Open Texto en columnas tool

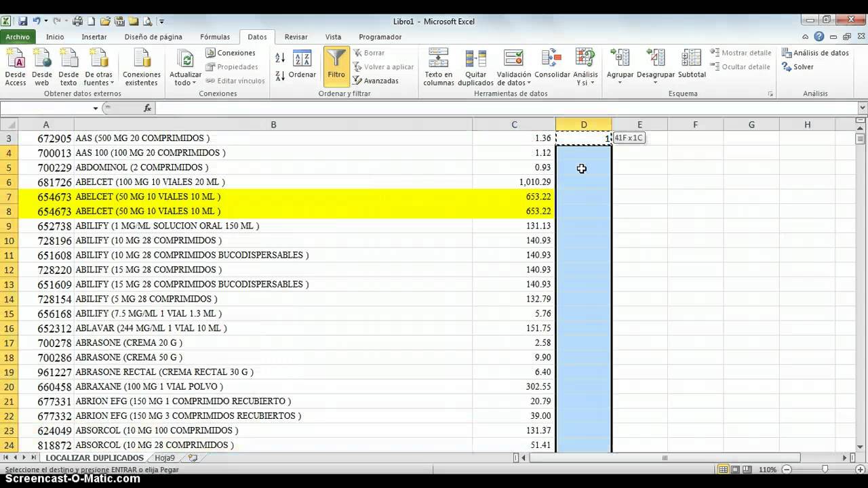[x=439, y=68]
